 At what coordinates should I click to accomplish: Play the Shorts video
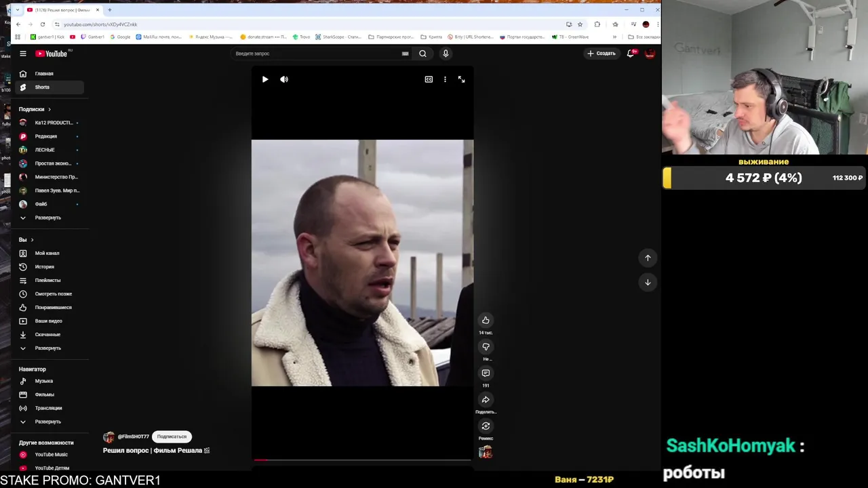(x=265, y=79)
